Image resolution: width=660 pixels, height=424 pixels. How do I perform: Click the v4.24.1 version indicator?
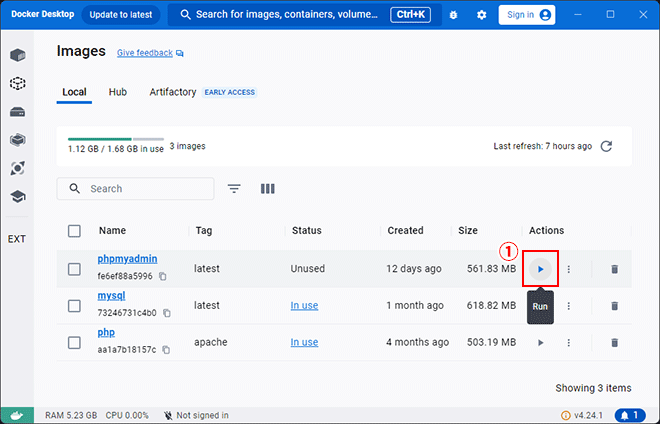[583, 416]
